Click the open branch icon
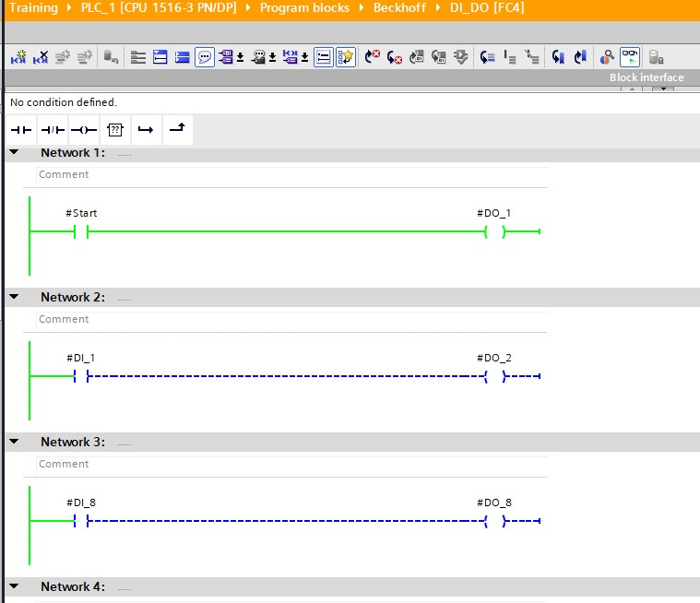The image size is (700, 603). (x=146, y=130)
